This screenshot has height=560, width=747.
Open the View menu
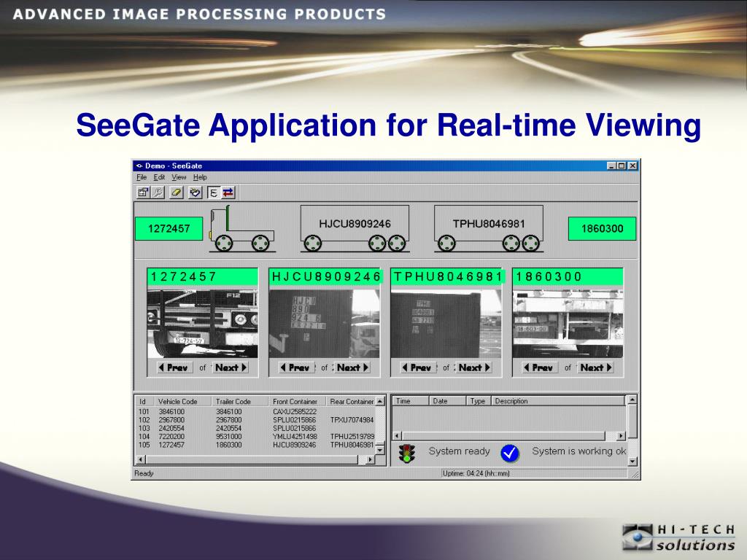(179, 177)
